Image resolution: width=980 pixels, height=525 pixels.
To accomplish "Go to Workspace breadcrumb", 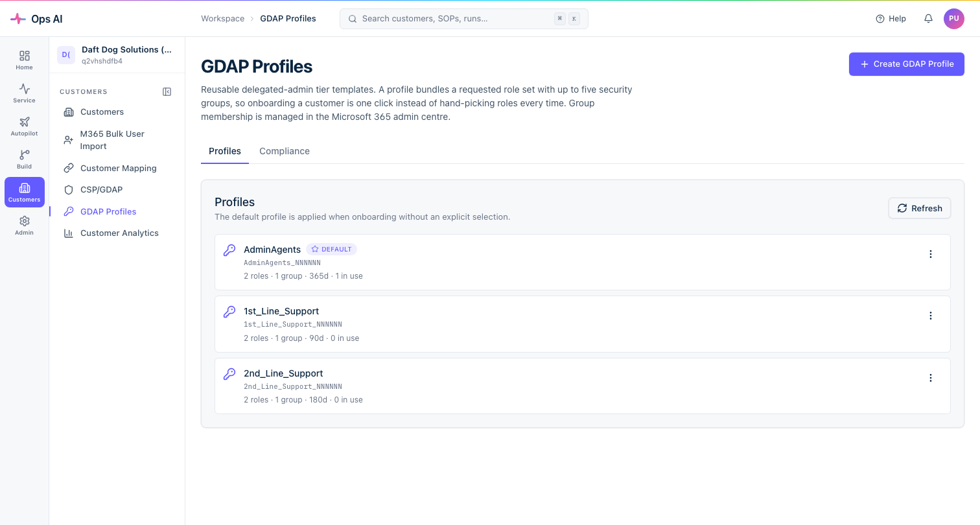I will [x=223, y=19].
